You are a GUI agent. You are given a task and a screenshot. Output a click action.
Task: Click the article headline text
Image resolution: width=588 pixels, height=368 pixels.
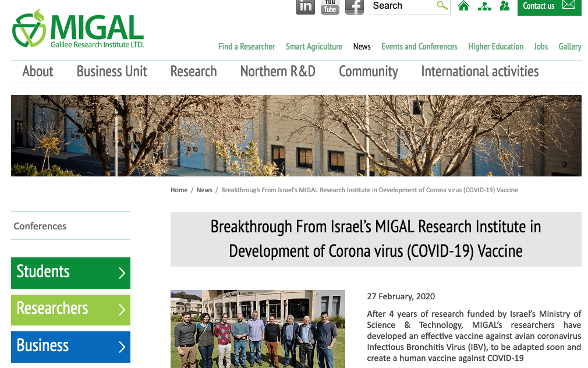[x=376, y=239]
